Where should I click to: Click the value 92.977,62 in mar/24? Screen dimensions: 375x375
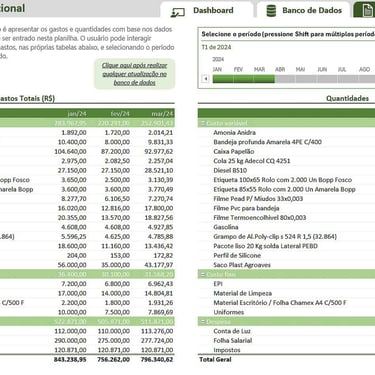159,152
